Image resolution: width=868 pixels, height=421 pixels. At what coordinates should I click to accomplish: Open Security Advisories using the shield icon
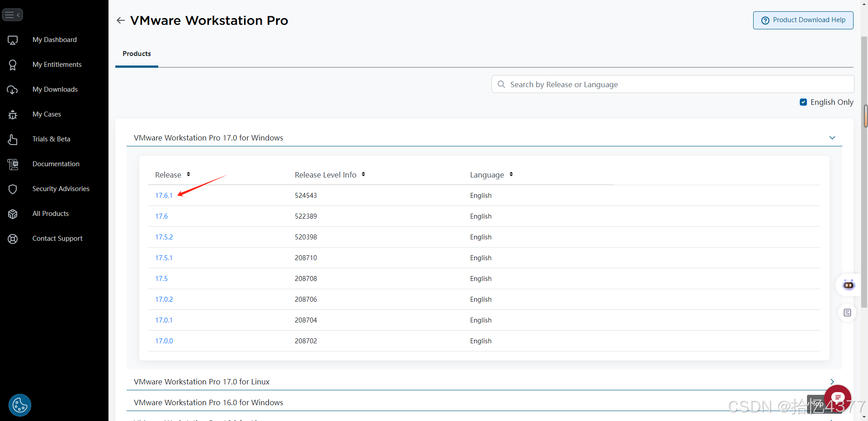[13, 189]
